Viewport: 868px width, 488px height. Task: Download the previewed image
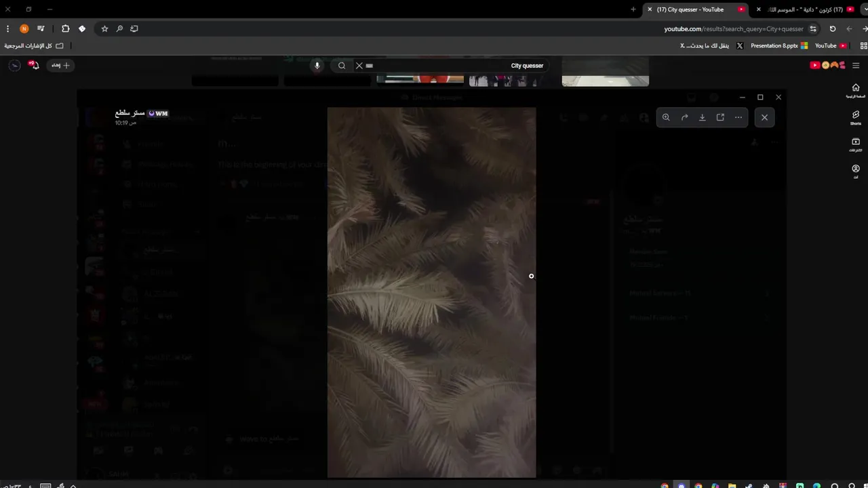click(x=703, y=117)
